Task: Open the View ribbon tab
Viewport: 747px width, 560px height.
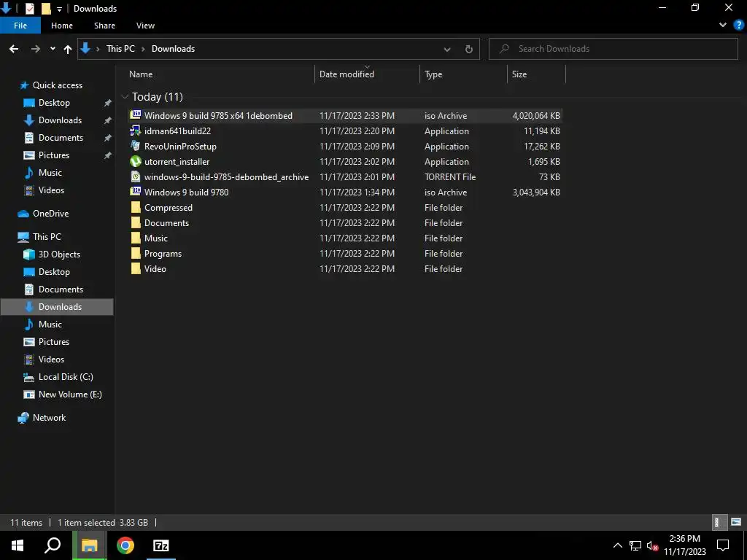Action: pyautogui.click(x=145, y=26)
